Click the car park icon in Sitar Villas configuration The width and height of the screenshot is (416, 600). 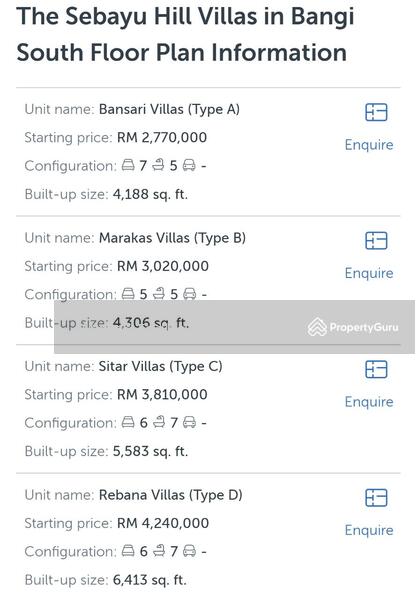[x=189, y=422]
